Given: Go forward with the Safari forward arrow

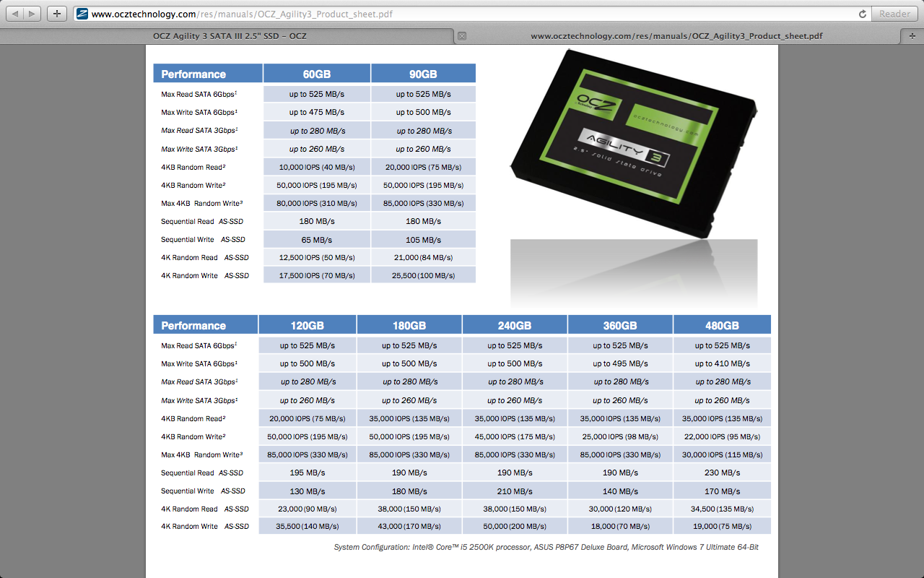Looking at the screenshot, I should pos(33,14).
